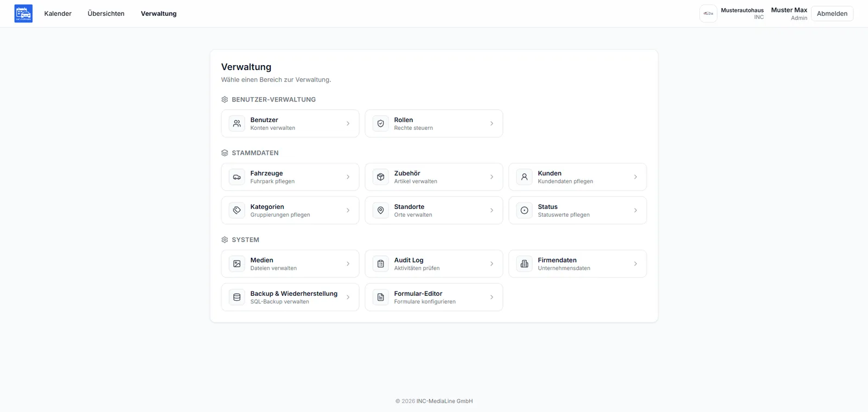The width and height of the screenshot is (868, 412).
Task: Click the chevron arrow on the Status card
Action: (636, 211)
